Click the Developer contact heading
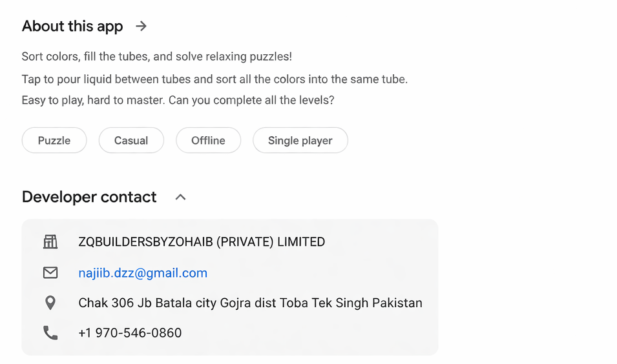Viewport: 617px width, 364px height. [x=89, y=197]
